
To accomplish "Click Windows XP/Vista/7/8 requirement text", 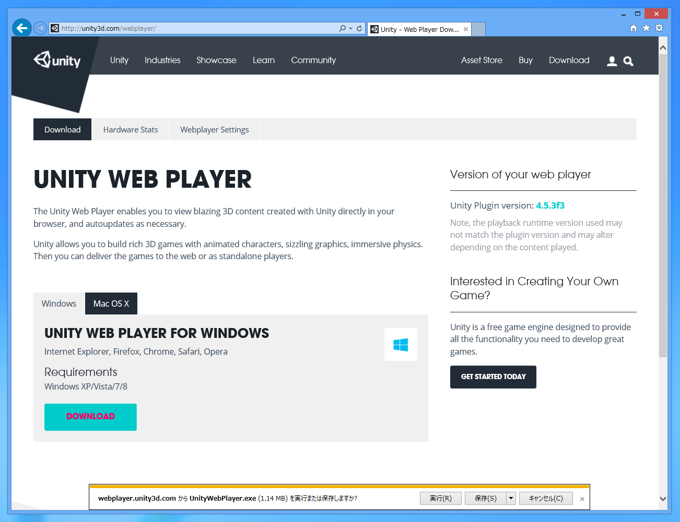I will (86, 386).
